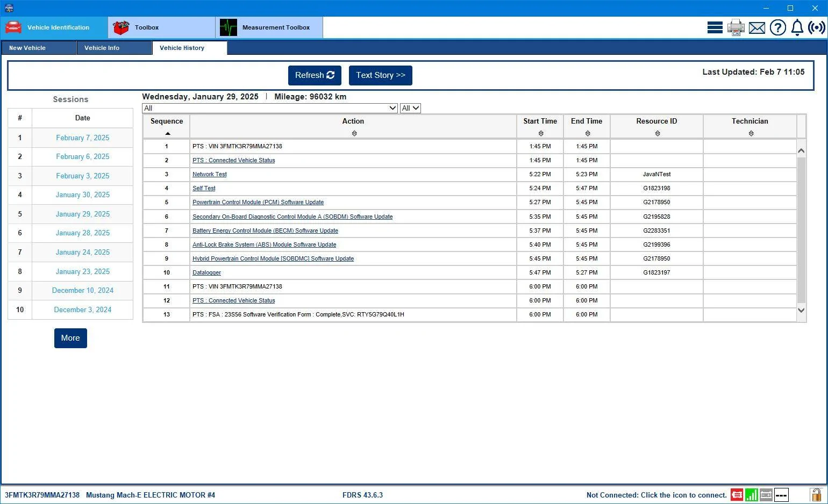Click the gray interface device icon in status bar
The height and width of the screenshot is (504, 828).
pos(766,495)
